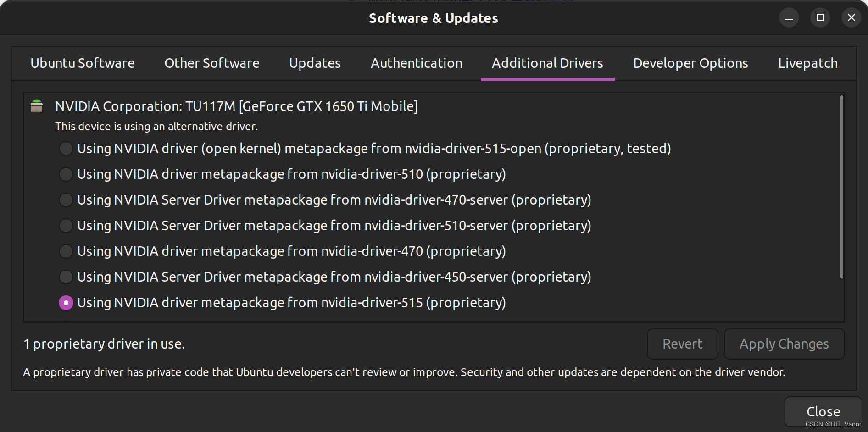Open the Authentication tab
868x432 pixels.
(x=417, y=63)
